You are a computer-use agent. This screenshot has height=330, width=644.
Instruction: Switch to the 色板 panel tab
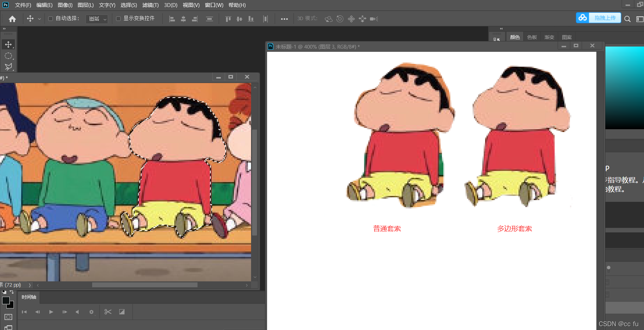pyautogui.click(x=532, y=37)
